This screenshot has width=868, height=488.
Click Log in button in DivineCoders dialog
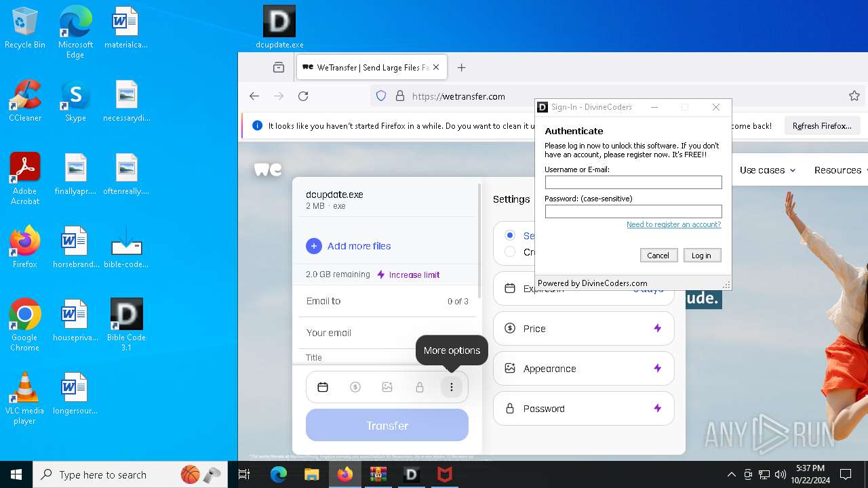701,256
